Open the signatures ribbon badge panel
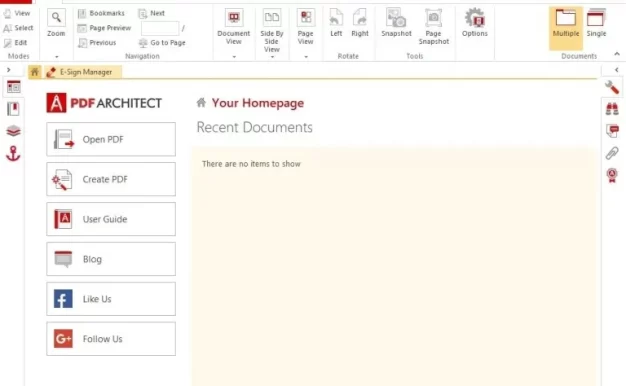 tap(612, 175)
